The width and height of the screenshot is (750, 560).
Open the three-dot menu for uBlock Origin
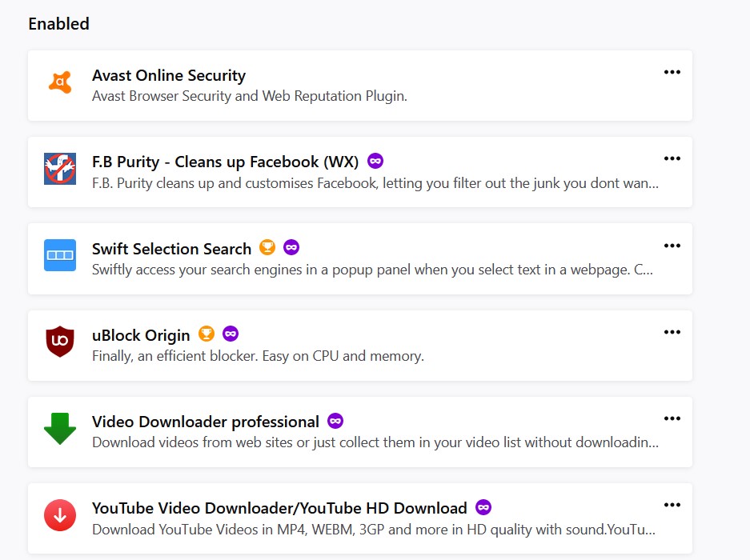pyautogui.click(x=672, y=332)
